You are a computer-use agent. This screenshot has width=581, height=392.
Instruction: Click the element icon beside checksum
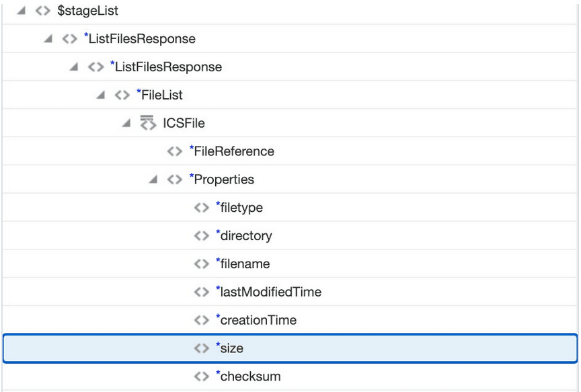point(200,376)
